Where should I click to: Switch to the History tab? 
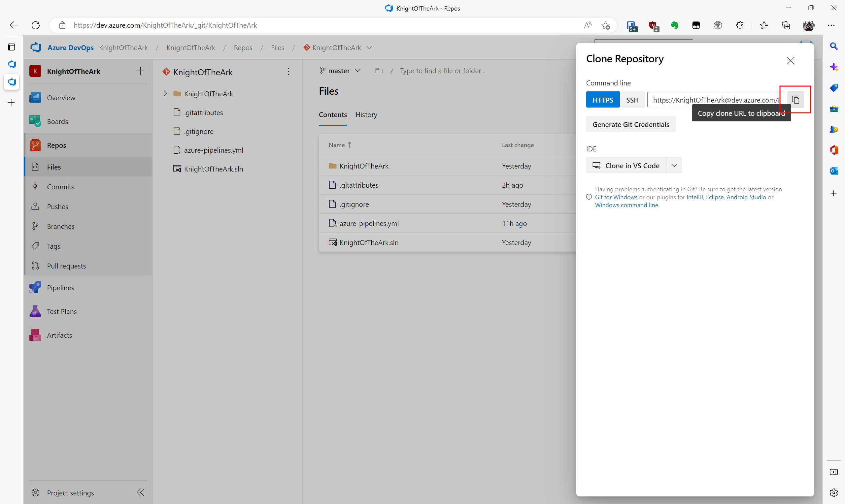click(x=366, y=115)
